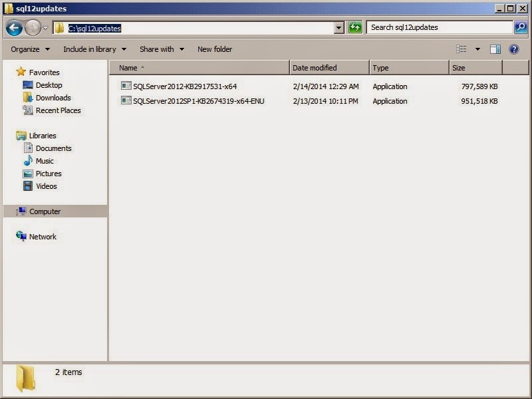The image size is (532, 399).
Task: Open the view options dropdown arrow
Action: pyautogui.click(x=477, y=49)
